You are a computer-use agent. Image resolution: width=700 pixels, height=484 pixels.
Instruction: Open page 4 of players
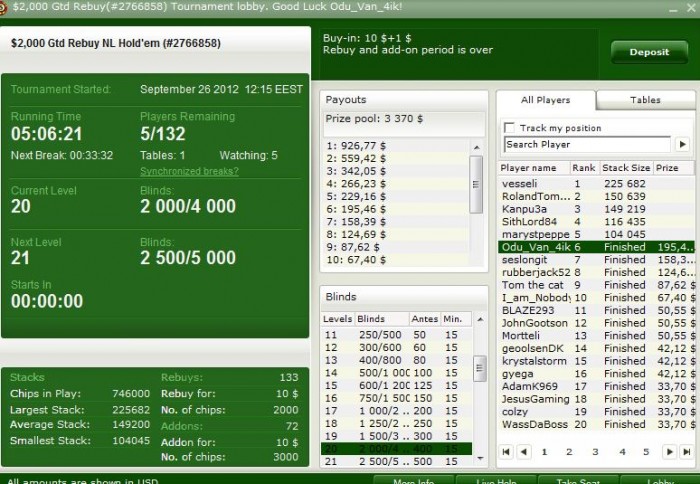[x=622, y=452]
